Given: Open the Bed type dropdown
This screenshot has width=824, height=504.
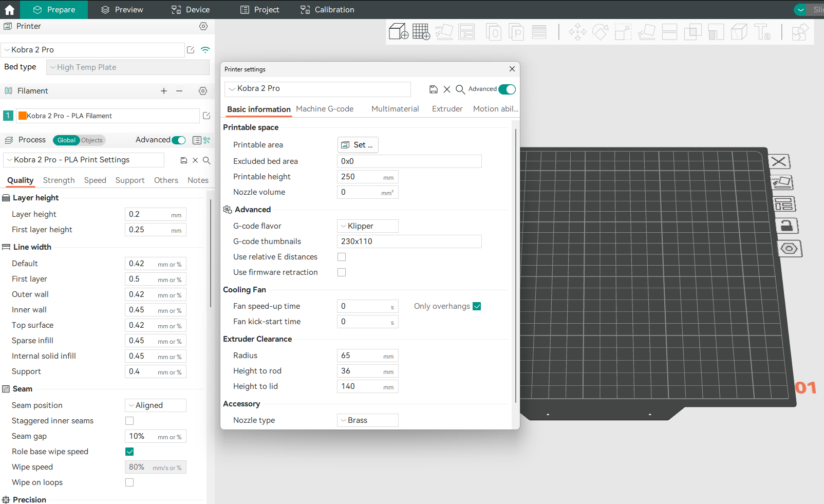Looking at the screenshot, I should click(128, 67).
